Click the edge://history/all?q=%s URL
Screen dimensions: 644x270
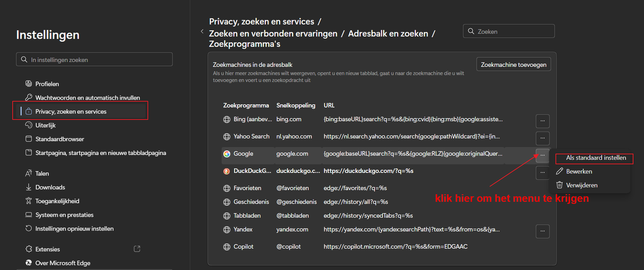[356, 202]
